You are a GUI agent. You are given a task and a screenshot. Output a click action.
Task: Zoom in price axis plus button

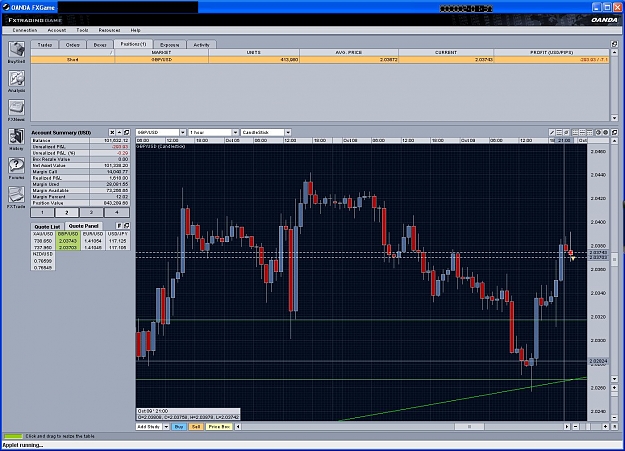614,388
